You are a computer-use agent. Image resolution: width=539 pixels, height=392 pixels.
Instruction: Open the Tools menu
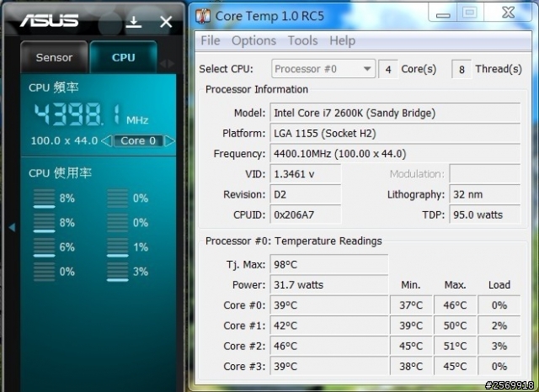pos(302,40)
